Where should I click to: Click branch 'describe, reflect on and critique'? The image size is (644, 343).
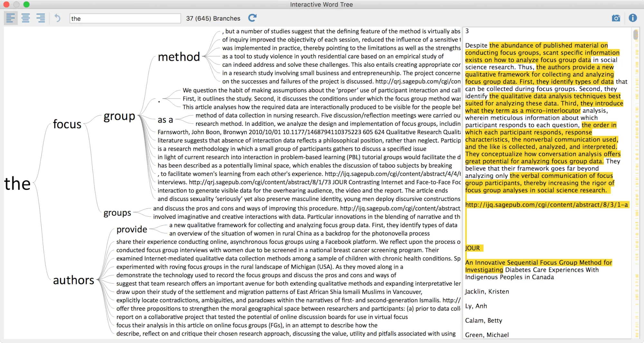(286, 334)
